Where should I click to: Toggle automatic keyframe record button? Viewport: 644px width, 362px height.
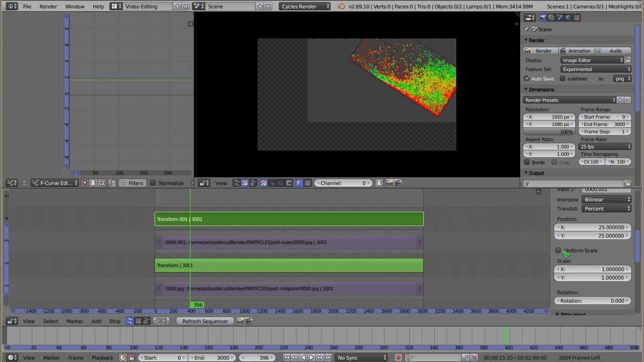coord(398,357)
